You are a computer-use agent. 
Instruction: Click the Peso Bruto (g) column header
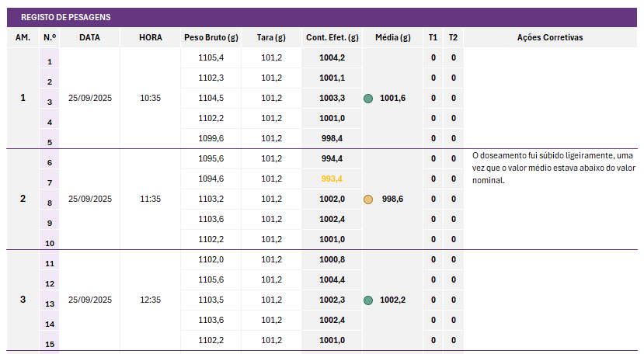click(211, 37)
